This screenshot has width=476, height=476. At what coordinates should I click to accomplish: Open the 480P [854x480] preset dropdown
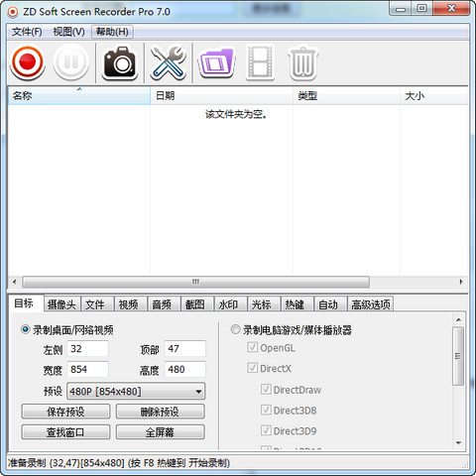coord(136,392)
